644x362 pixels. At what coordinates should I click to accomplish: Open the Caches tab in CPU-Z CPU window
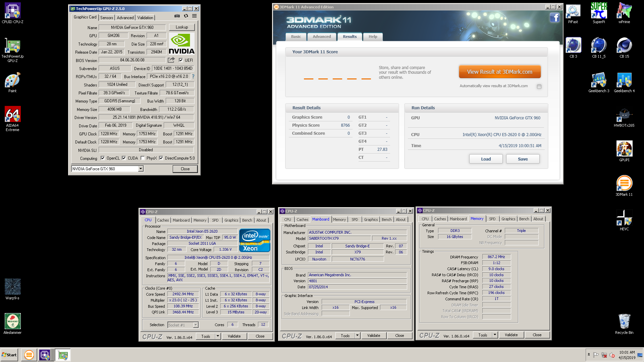[x=163, y=220]
